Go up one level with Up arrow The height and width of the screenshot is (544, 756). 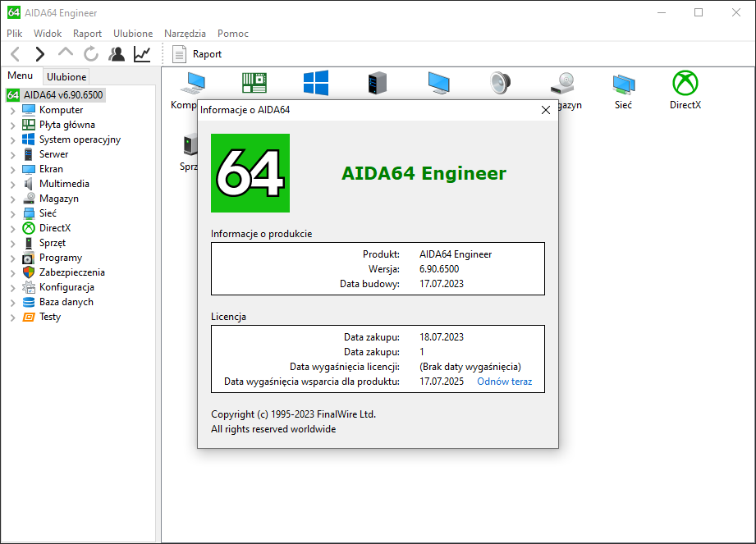pyautogui.click(x=66, y=53)
